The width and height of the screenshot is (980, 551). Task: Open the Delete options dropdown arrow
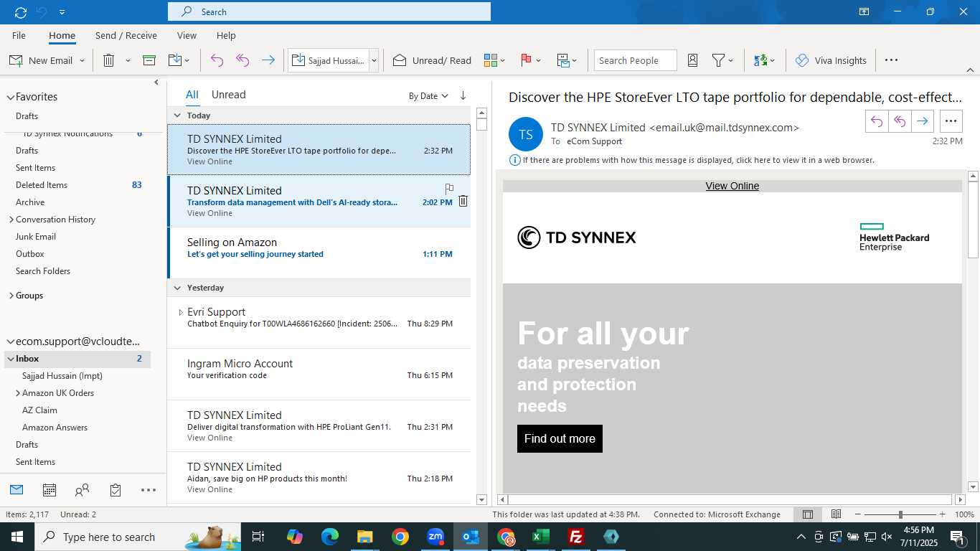click(128, 61)
